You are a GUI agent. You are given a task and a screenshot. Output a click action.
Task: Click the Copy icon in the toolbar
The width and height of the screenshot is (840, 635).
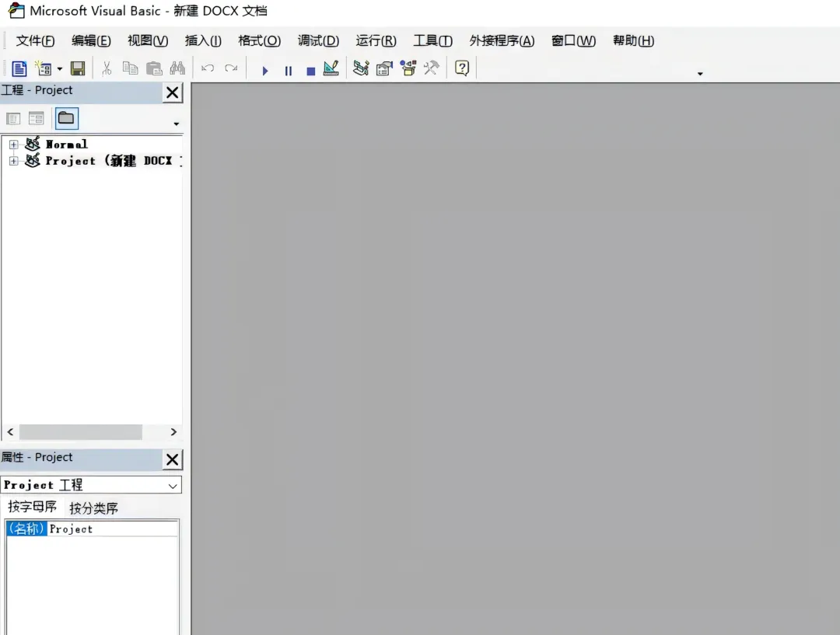coord(130,68)
